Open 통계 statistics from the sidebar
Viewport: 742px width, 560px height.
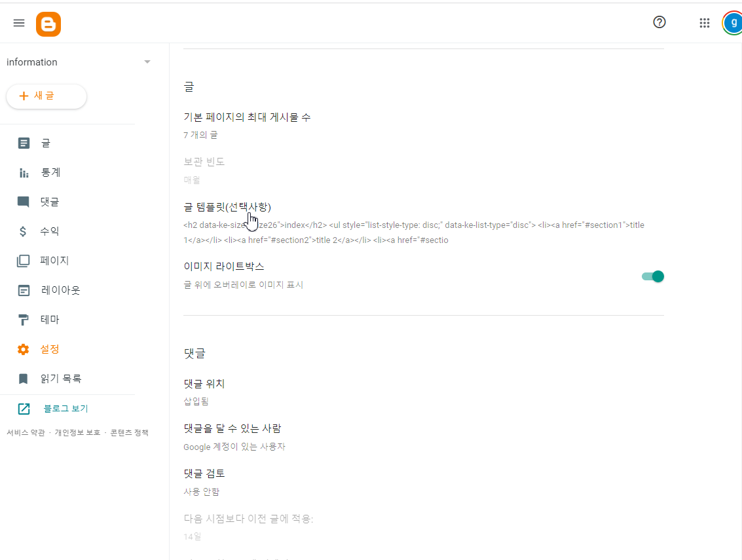pos(24,172)
